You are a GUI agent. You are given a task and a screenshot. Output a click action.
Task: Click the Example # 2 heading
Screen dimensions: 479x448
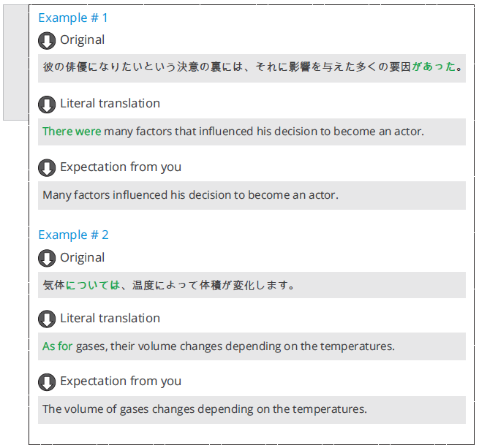[73, 235]
